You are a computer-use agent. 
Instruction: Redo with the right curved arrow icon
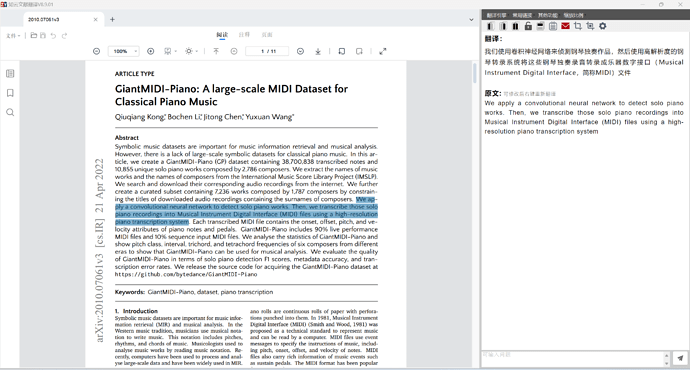64,35
